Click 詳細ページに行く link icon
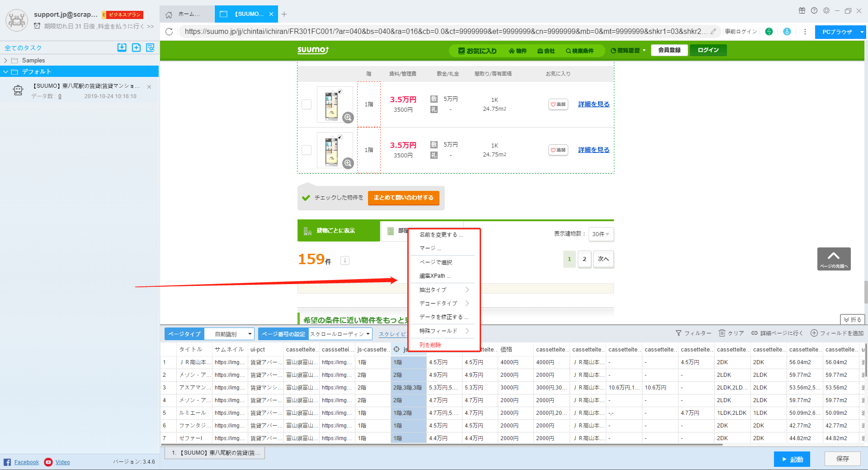The width and height of the screenshot is (868, 470). coord(755,333)
